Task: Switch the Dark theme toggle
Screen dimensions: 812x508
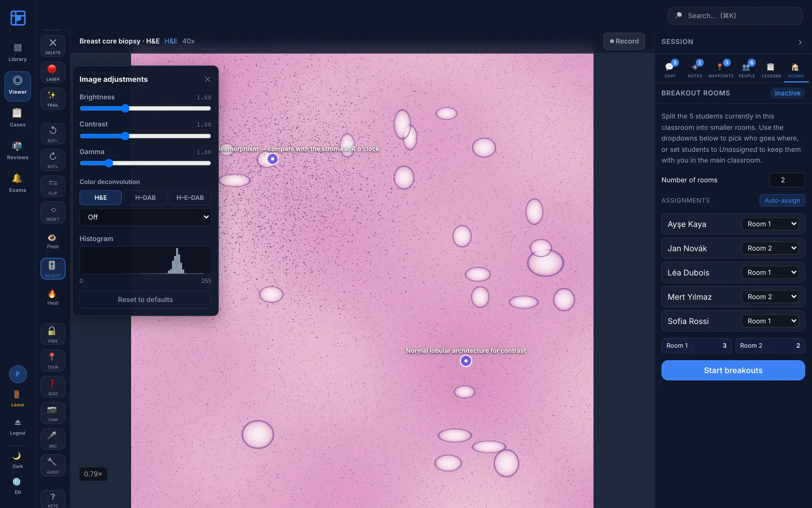Action: click(x=18, y=460)
